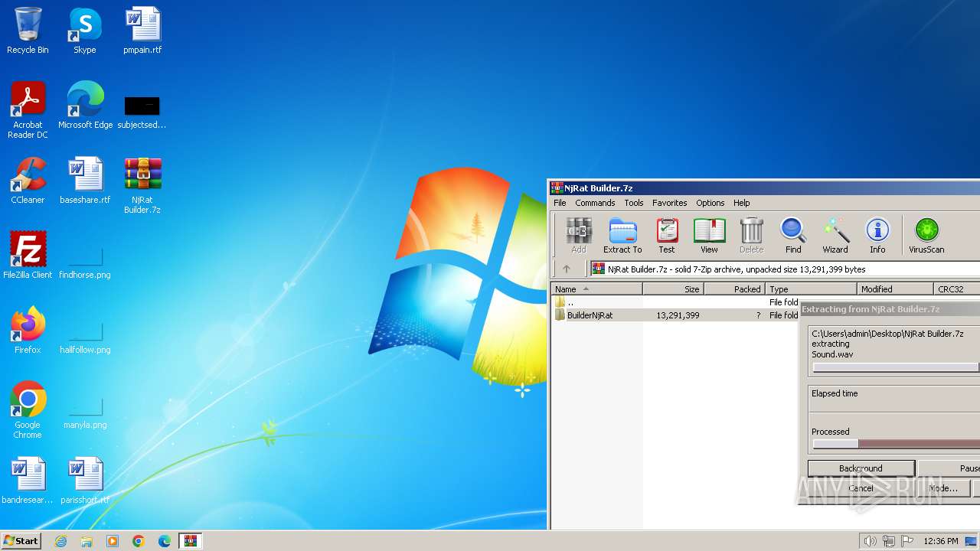Select the BuilderNjRat folder row

(x=675, y=315)
